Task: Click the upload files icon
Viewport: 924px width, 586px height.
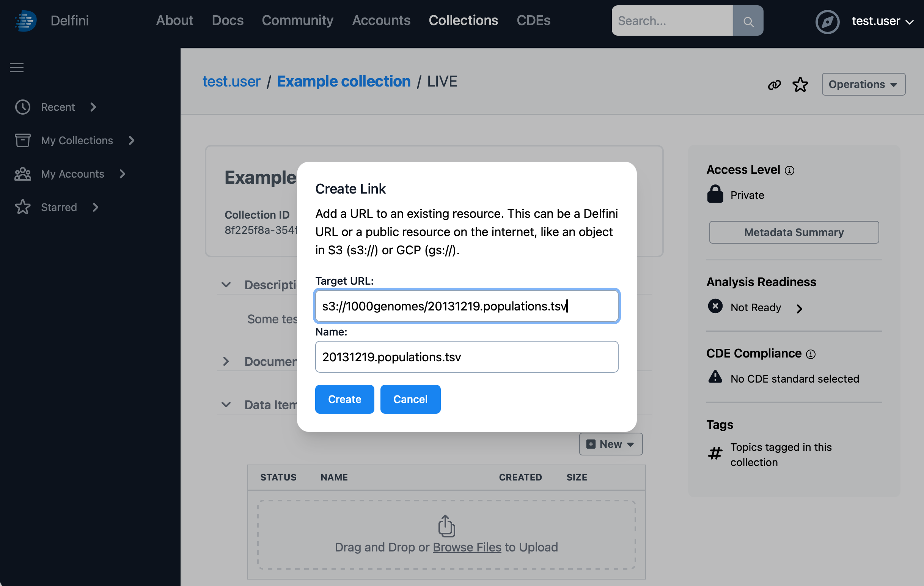Action: click(x=446, y=526)
